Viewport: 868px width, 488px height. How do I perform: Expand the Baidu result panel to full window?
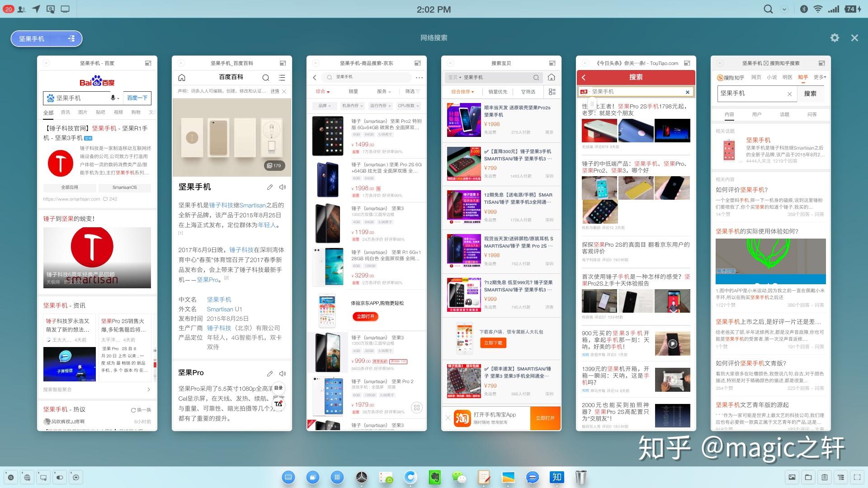148,63
